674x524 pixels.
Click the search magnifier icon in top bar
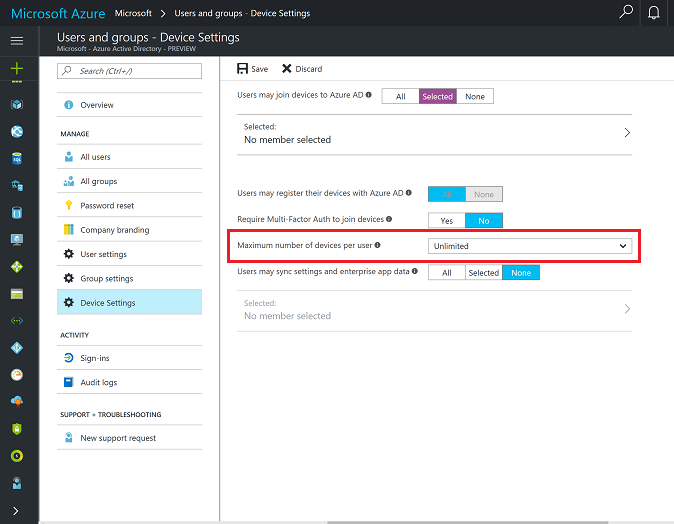(x=626, y=13)
